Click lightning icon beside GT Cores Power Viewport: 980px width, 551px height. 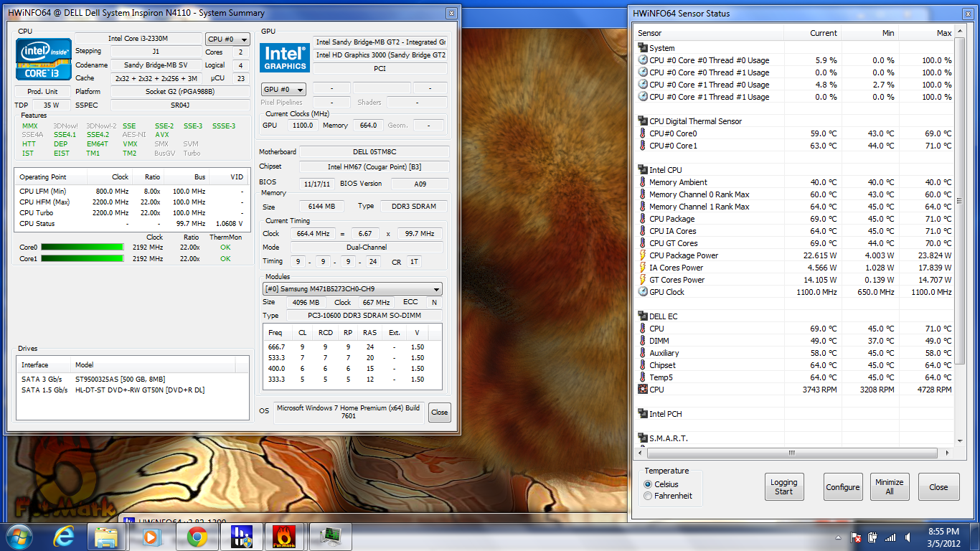[642, 280]
